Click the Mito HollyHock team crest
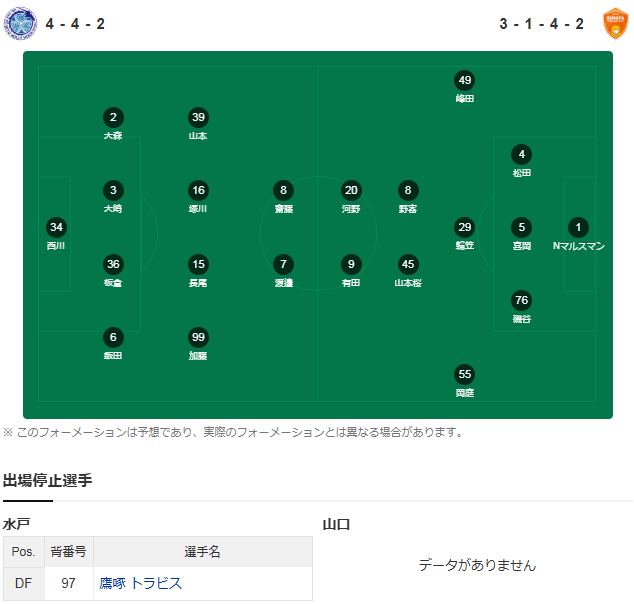Viewport: 634px width, 604px height. pyautogui.click(x=20, y=23)
